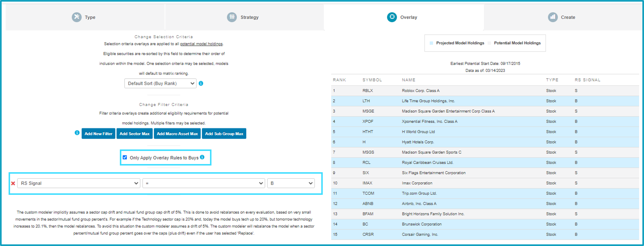Click Imax Corporation name

pyautogui.click(x=417, y=183)
